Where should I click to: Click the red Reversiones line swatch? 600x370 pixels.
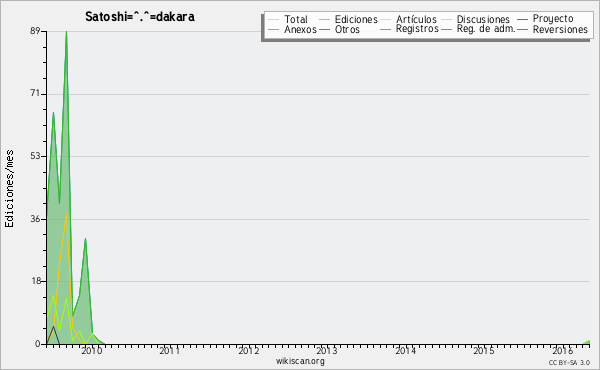523,29
